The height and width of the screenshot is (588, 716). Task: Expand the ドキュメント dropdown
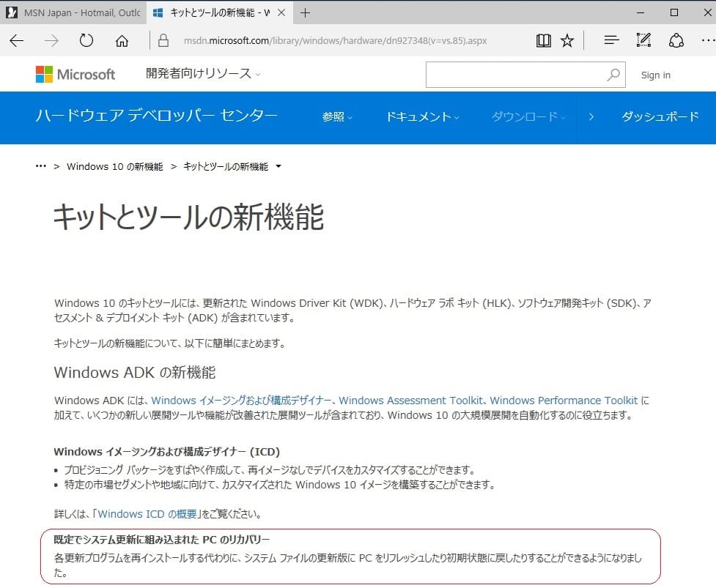[421, 118]
